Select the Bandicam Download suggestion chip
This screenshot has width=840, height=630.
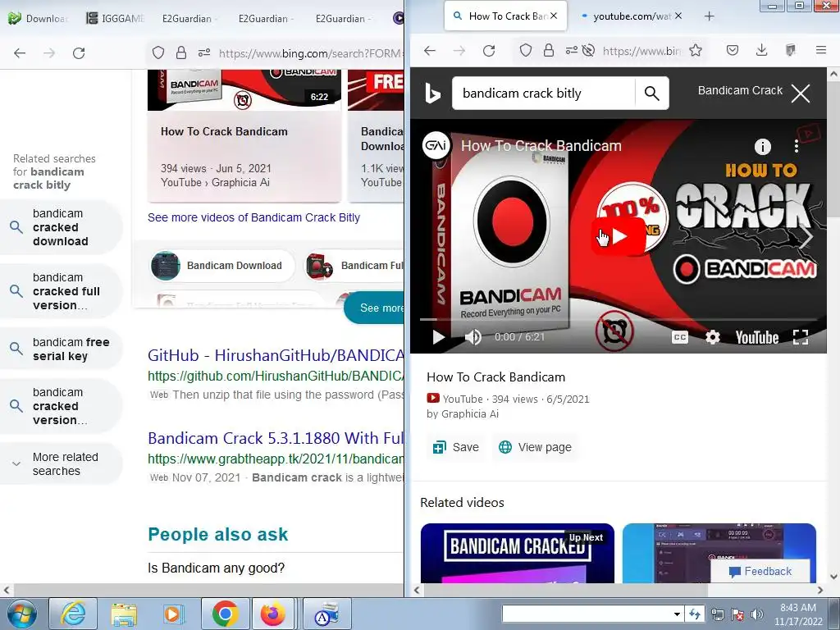(222, 266)
